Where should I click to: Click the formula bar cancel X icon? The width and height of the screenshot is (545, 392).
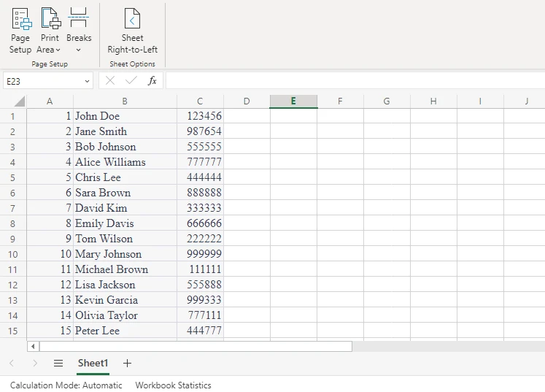click(x=110, y=81)
